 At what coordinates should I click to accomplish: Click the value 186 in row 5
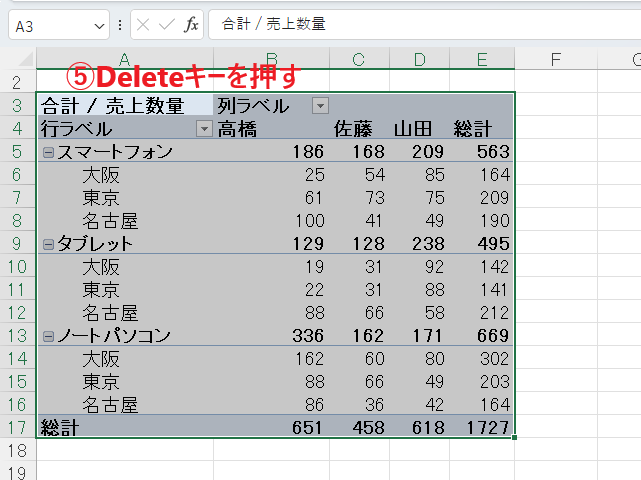click(308, 152)
